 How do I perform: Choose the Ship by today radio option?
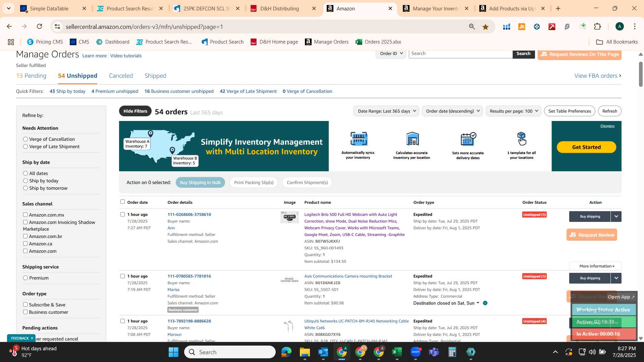(x=25, y=181)
